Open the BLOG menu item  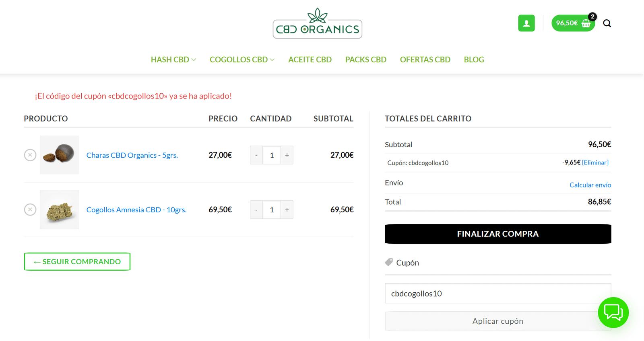pos(474,60)
